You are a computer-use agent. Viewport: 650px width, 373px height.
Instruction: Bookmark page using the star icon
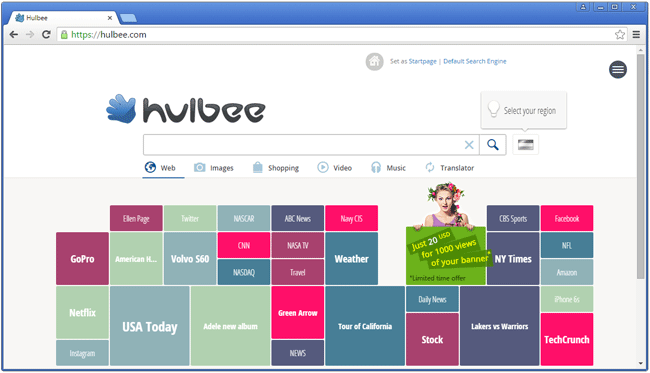point(620,35)
